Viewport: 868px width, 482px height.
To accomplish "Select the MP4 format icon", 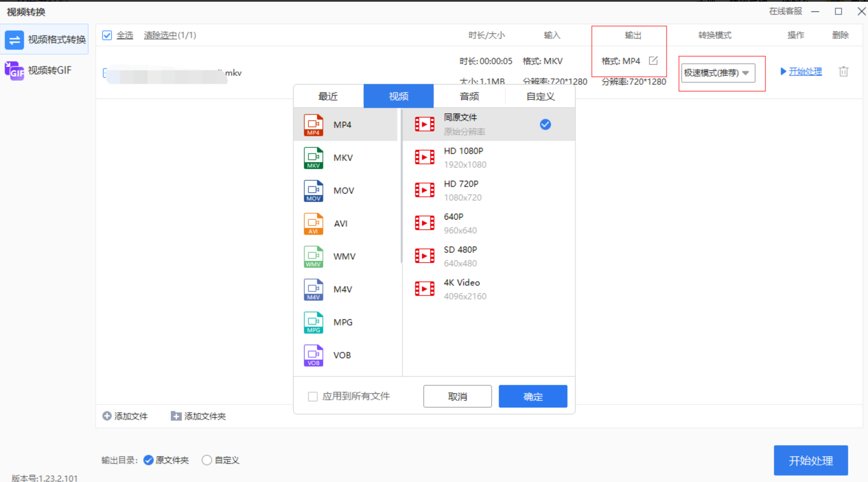I will coord(313,125).
